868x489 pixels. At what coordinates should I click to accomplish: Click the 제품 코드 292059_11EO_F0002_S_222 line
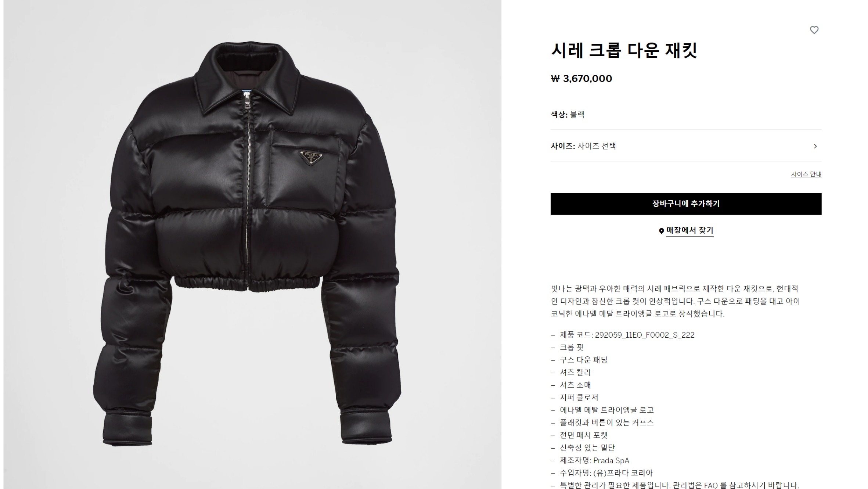623,335
